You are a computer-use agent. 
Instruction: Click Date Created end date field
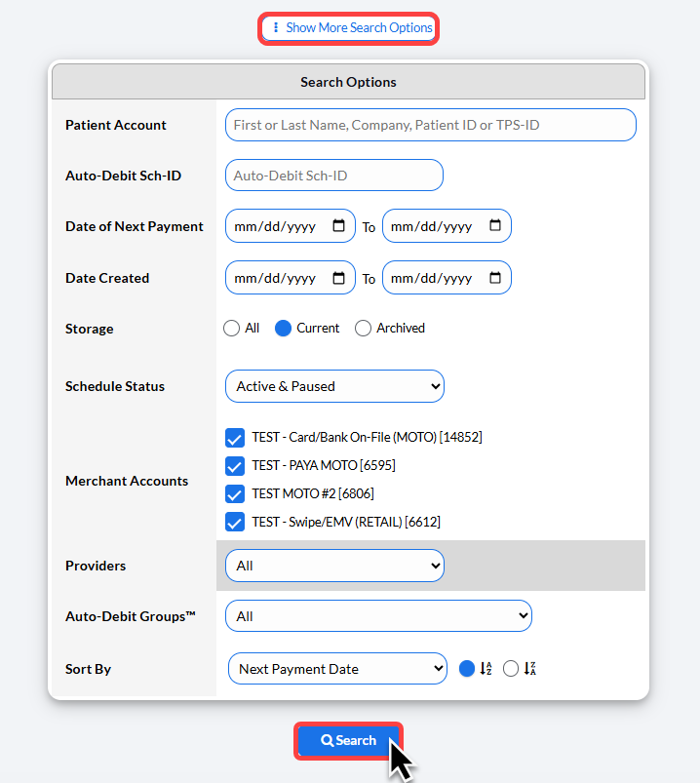click(447, 278)
